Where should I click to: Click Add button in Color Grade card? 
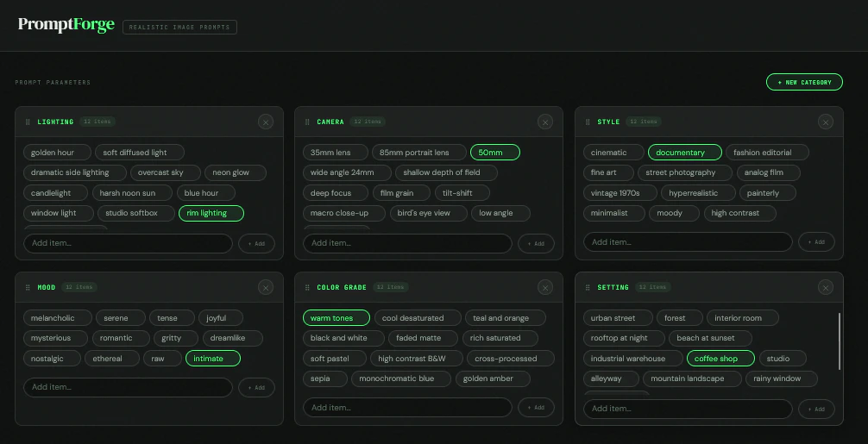pyautogui.click(x=536, y=408)
